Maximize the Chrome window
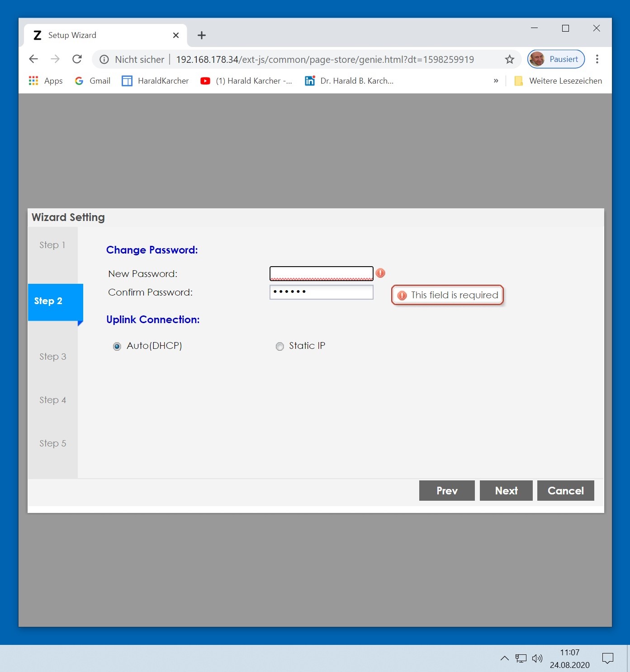The width and height of the screenshot is (630, 672). tap(565, 28)
